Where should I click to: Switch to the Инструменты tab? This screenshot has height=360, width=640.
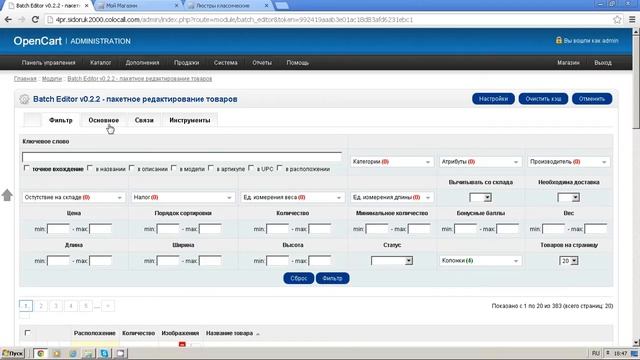[190, 120]
